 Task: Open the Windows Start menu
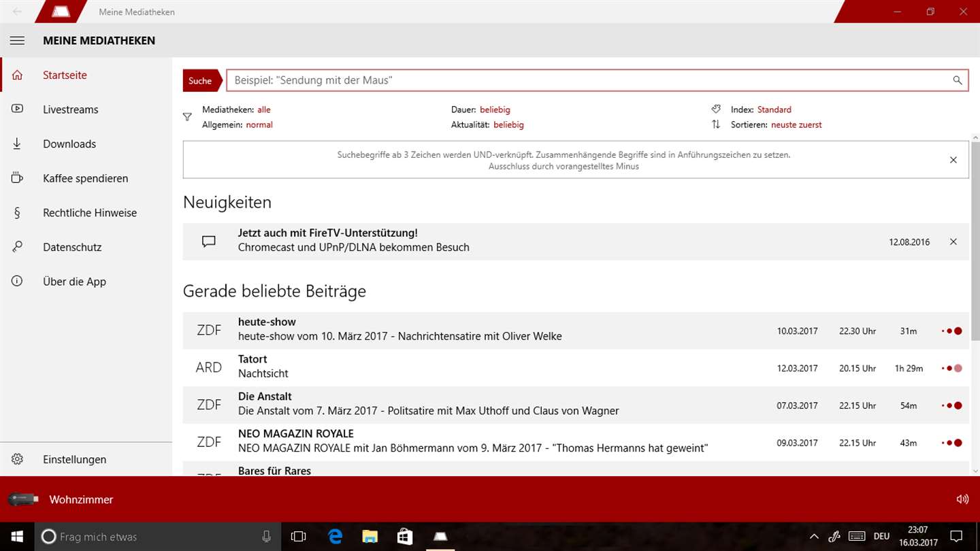point(17,537)
